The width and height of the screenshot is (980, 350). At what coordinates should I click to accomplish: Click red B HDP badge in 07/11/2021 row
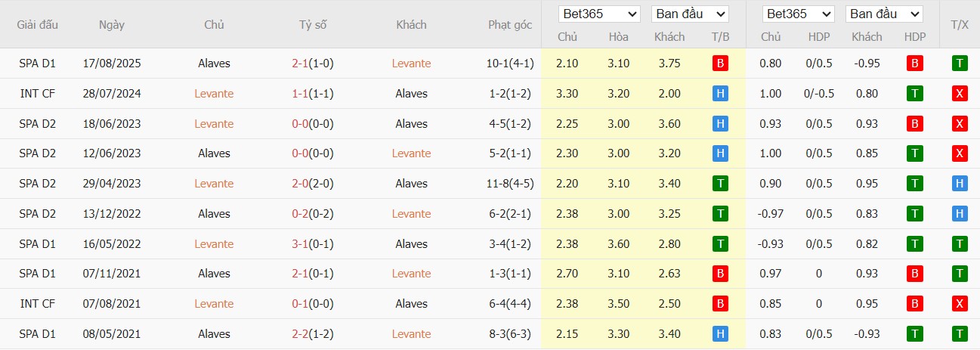915,274
